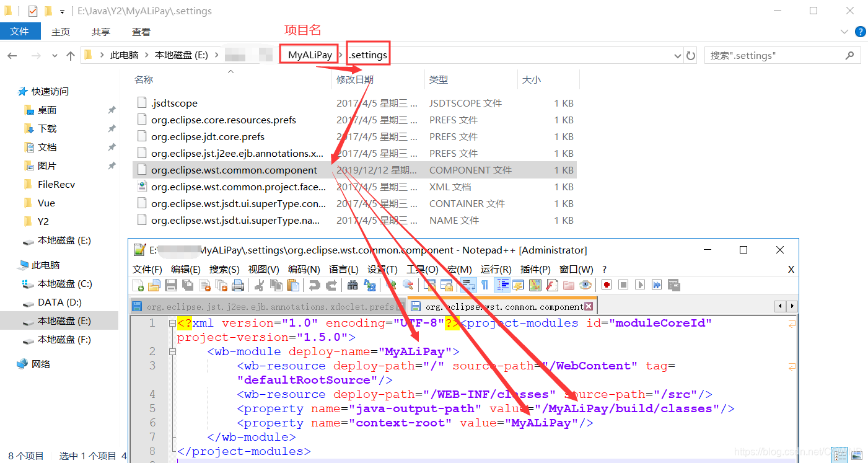Image resolution: width=868 pixels, height=463 pixels.
Task: Print the document from Notepad++ toolbar
Action: 237,285
